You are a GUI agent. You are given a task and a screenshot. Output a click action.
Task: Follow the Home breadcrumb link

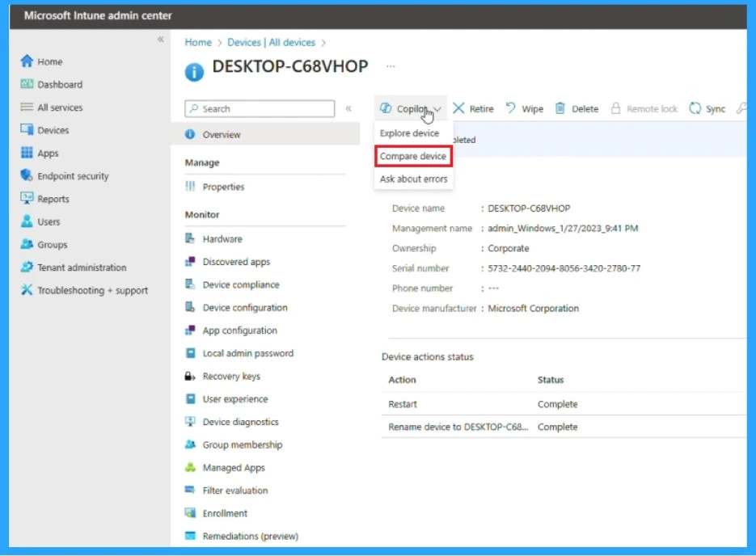tap(198, 42)
